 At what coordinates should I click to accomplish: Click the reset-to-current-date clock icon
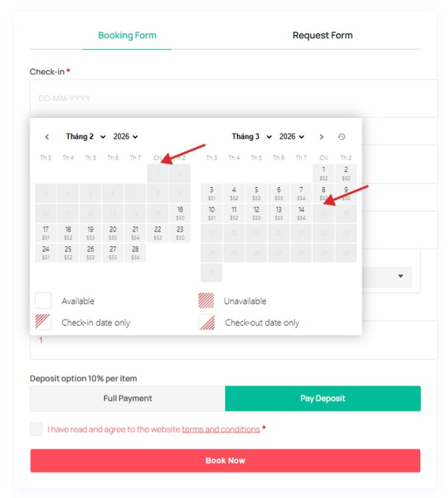(342, 137)
